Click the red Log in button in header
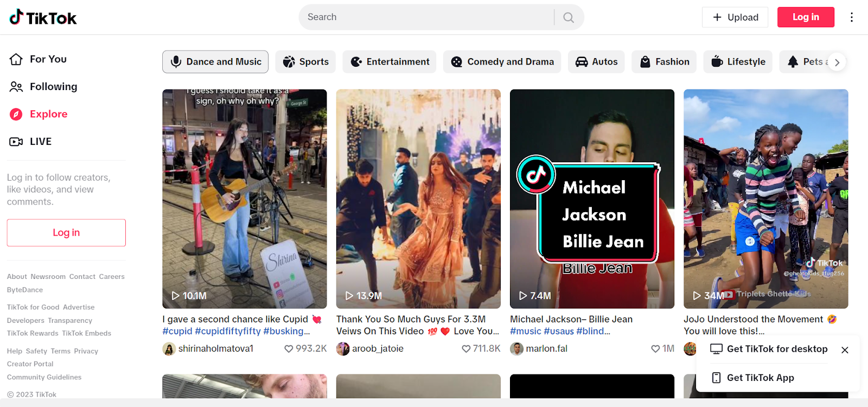 pyautogui.click(x=806, y=17)
